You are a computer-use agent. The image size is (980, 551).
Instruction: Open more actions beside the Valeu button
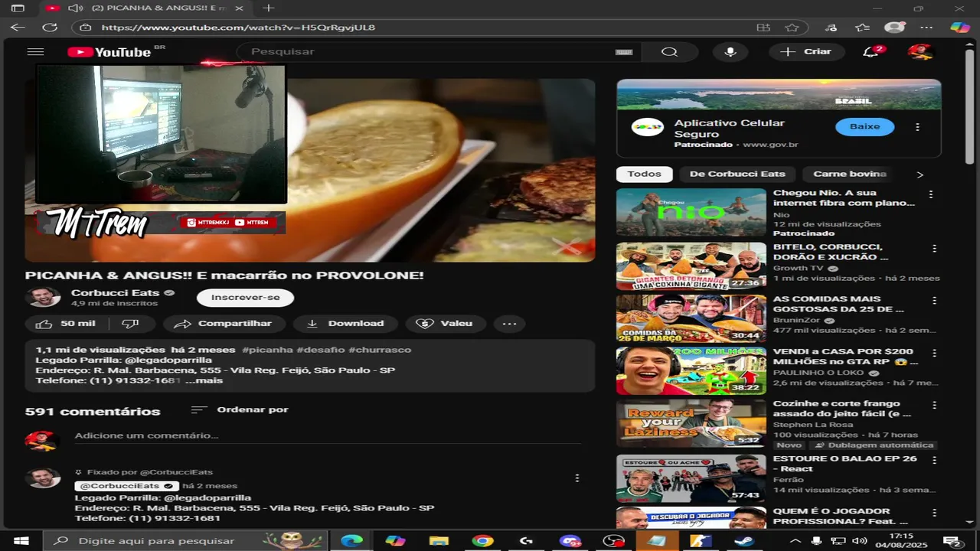point(509,324)
